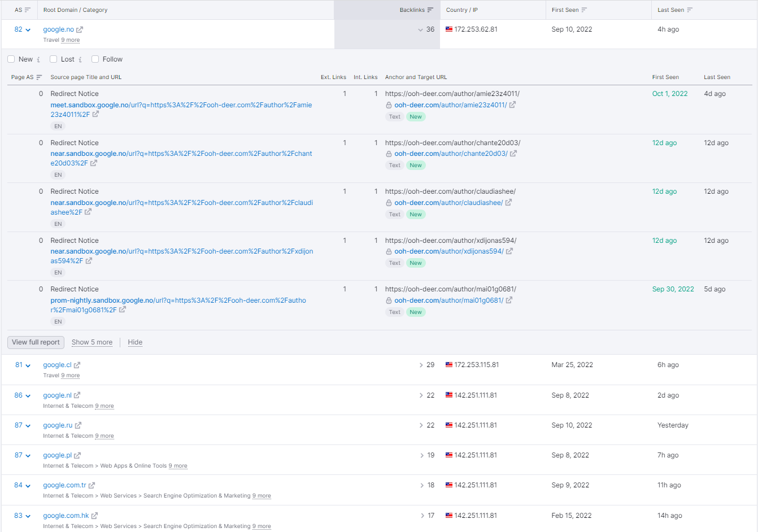Open the google.no domain link

pos(59,29)
